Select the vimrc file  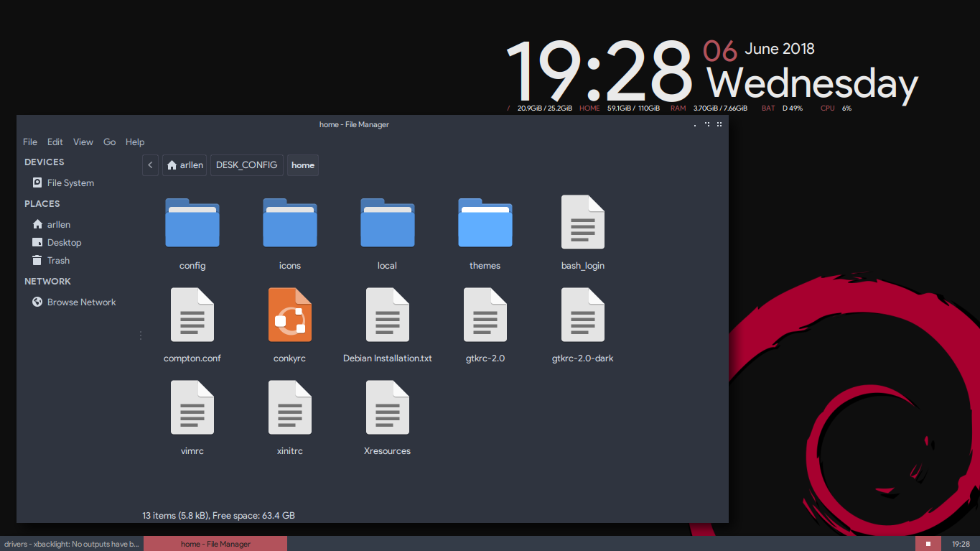[192, 407]
